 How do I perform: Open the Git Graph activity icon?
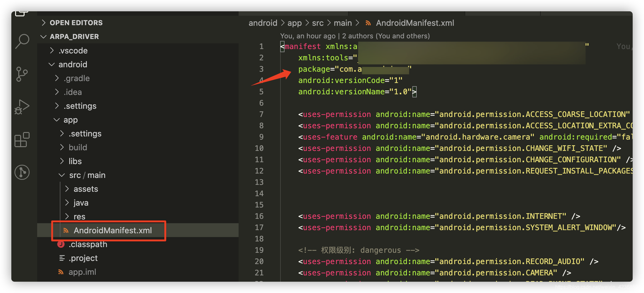[22, 172]
